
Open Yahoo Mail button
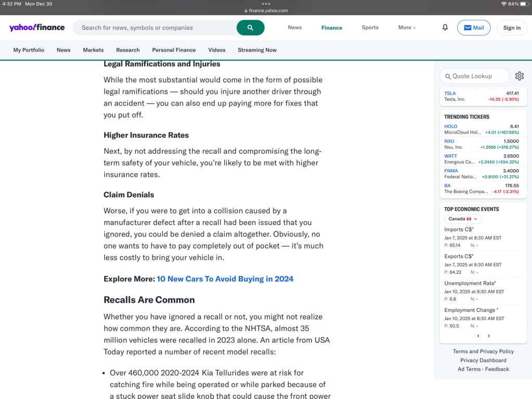tap(474, 28)
